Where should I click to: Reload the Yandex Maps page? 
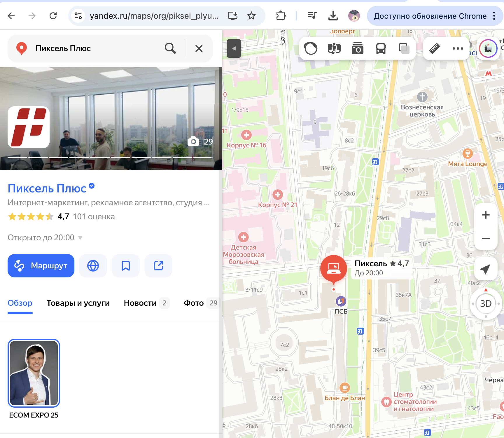coord(53,16)
